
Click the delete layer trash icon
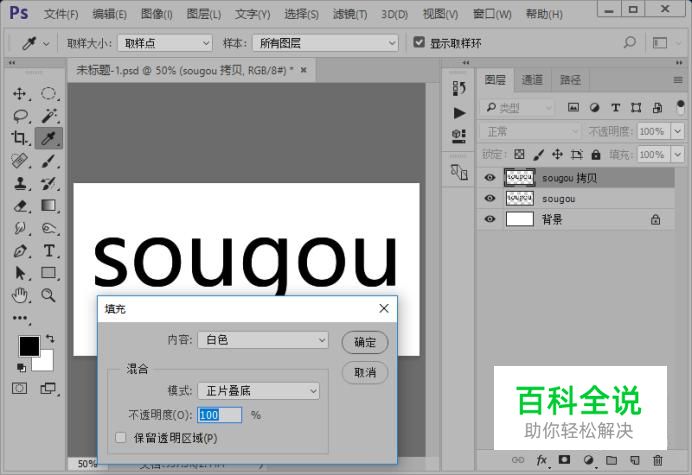coord(658,460)
